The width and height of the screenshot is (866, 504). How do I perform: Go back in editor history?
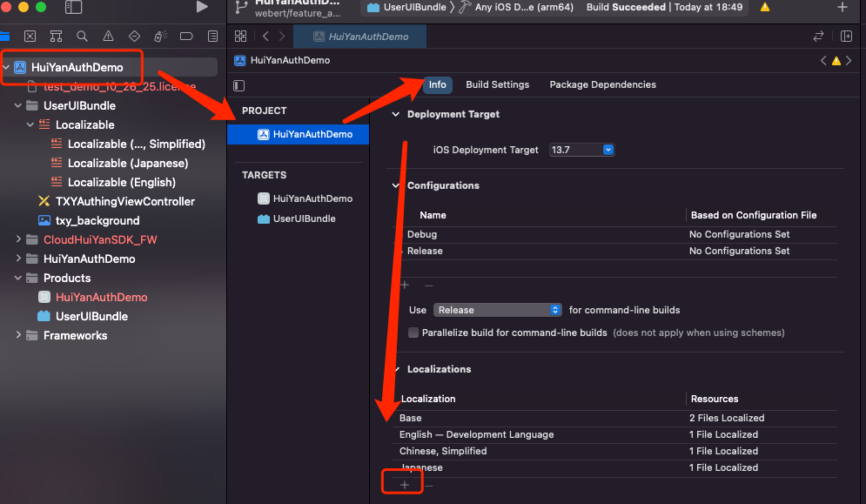265,37
